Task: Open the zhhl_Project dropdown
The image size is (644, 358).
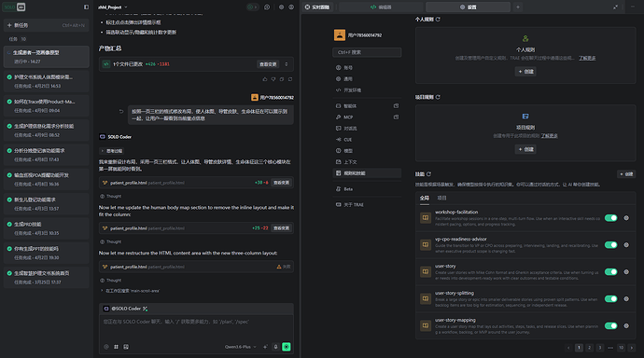Action: click(113, 7)
